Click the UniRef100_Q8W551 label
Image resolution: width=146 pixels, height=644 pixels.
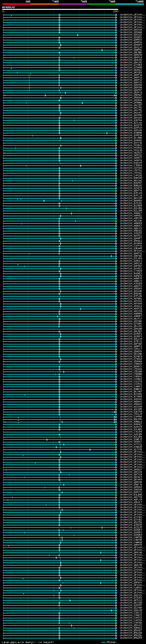click(x=131, y=50)
